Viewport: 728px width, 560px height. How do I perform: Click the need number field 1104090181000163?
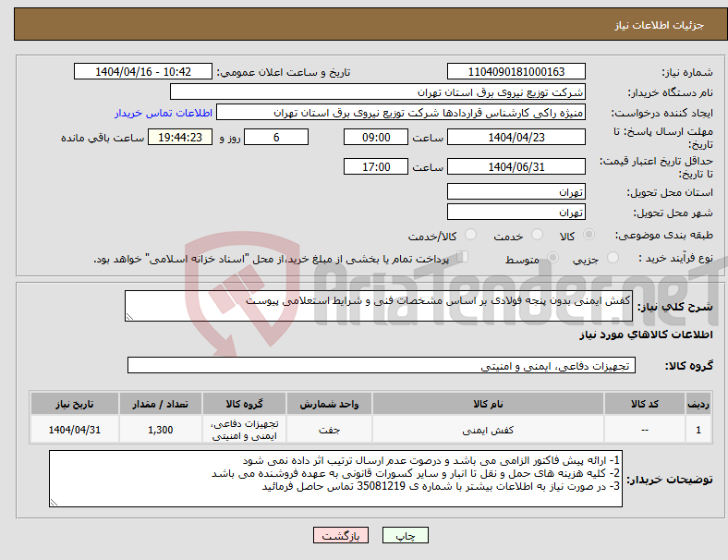tap(516, 71)
